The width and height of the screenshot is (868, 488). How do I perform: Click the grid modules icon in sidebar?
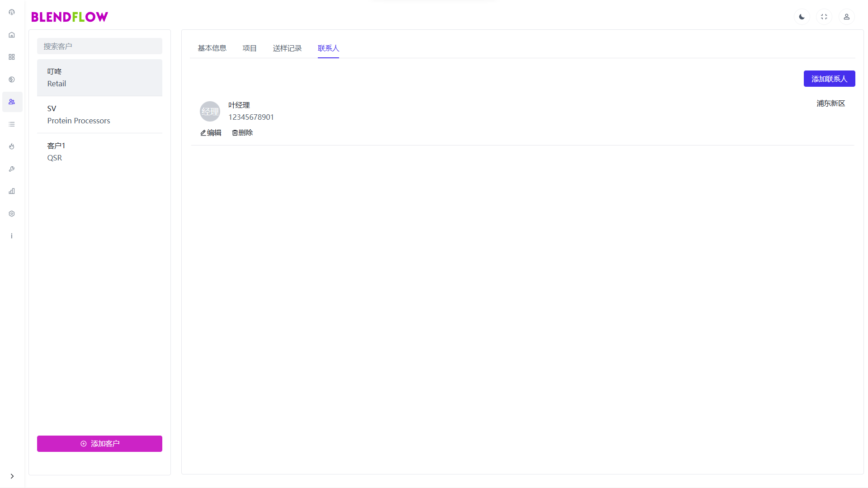(x=12, y=57)
